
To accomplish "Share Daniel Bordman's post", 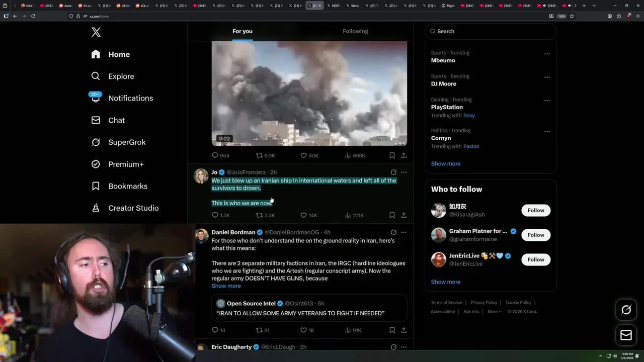I will pos(404,330).
